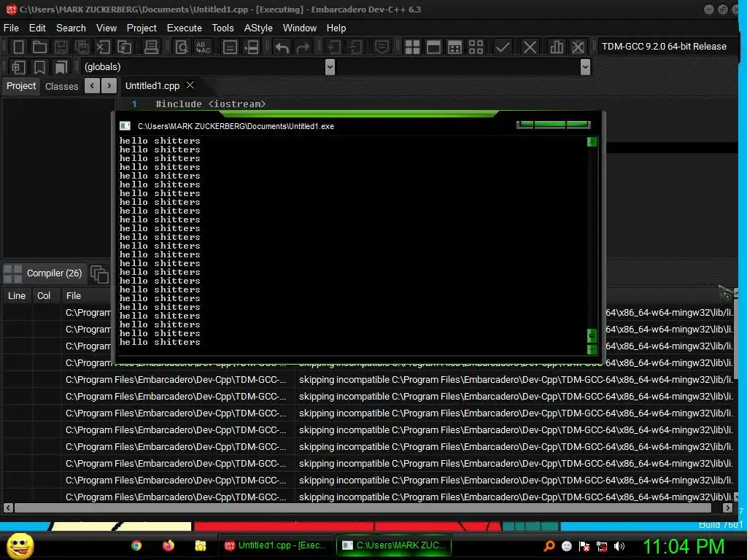Click the volume speaker tray icon

pos(619,547)
